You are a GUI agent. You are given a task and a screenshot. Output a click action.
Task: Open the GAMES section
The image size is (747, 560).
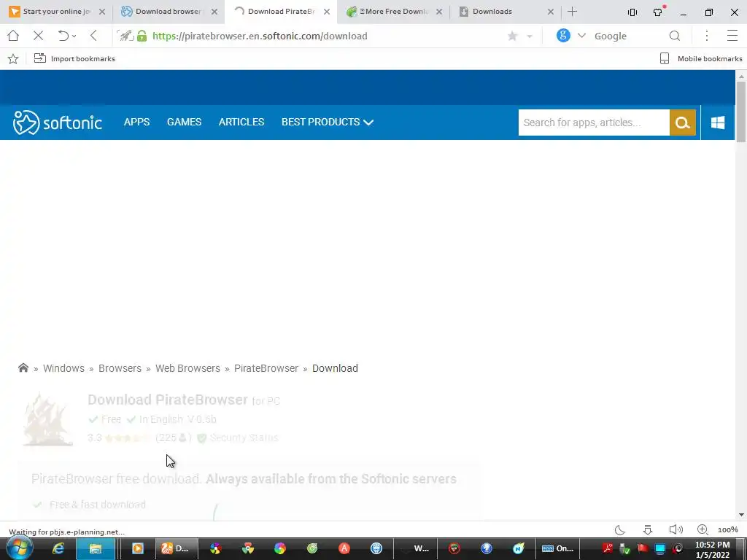pos(184,122)
